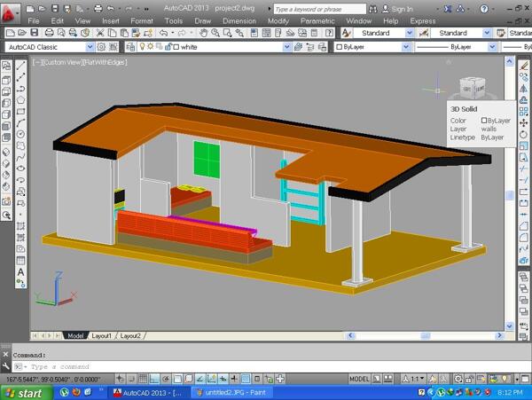
Task: Select the Multiline Text tool
Action: pos(20,272)
